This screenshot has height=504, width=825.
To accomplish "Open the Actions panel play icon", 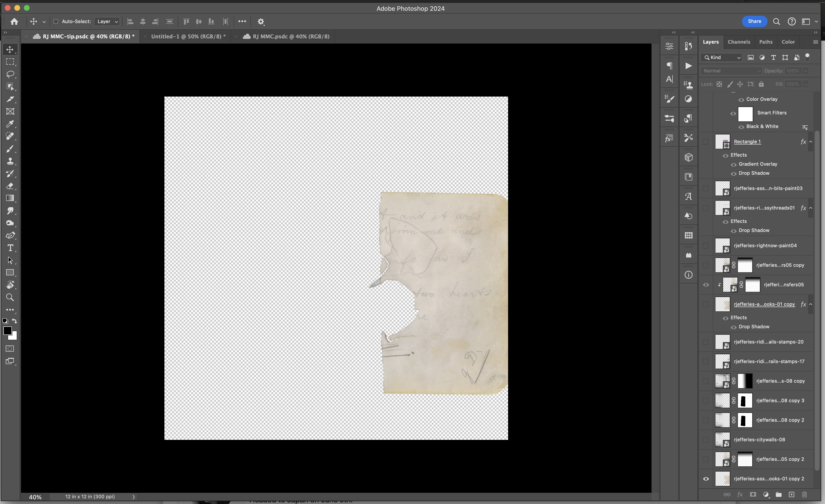I will pos(688,66).
